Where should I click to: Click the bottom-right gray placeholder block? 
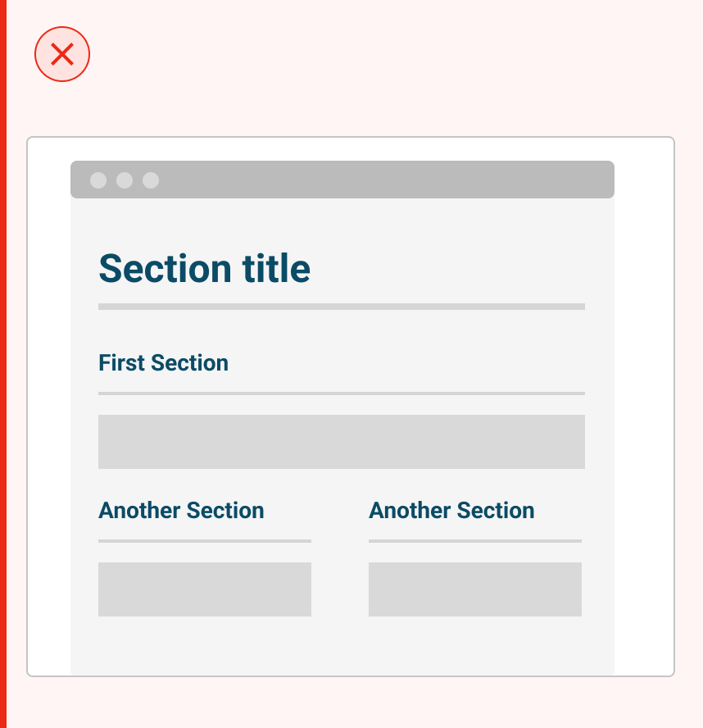point(474,589)
